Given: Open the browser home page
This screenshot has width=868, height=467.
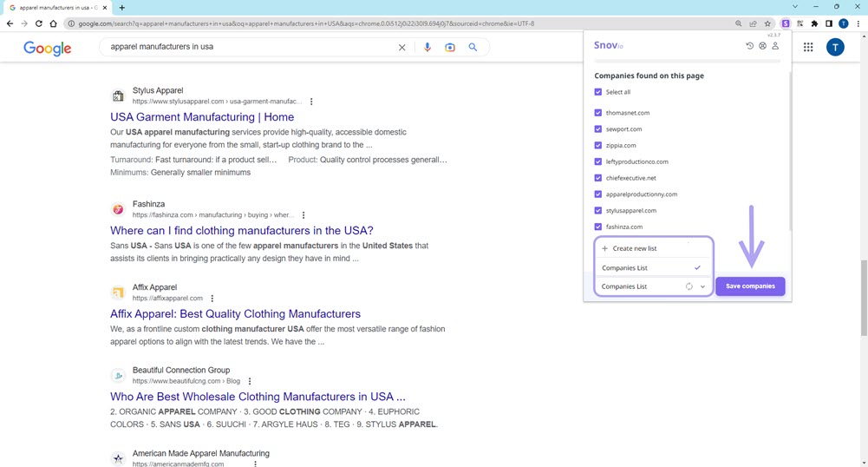Looking at the screenshot, I should point(53,23).
